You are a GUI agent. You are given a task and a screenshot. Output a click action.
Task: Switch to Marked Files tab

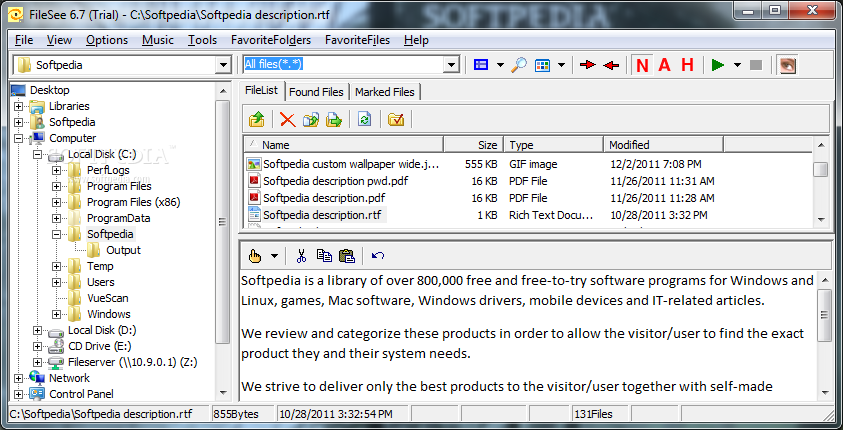click(x=385, y=92)
